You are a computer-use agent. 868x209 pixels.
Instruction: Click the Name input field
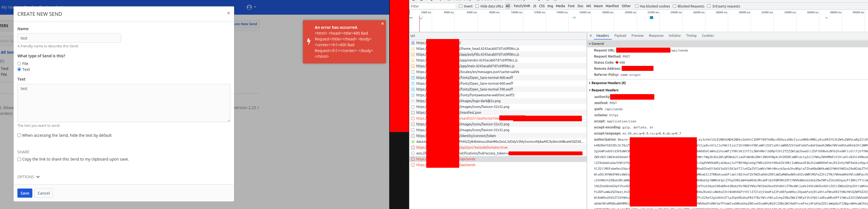69,38
